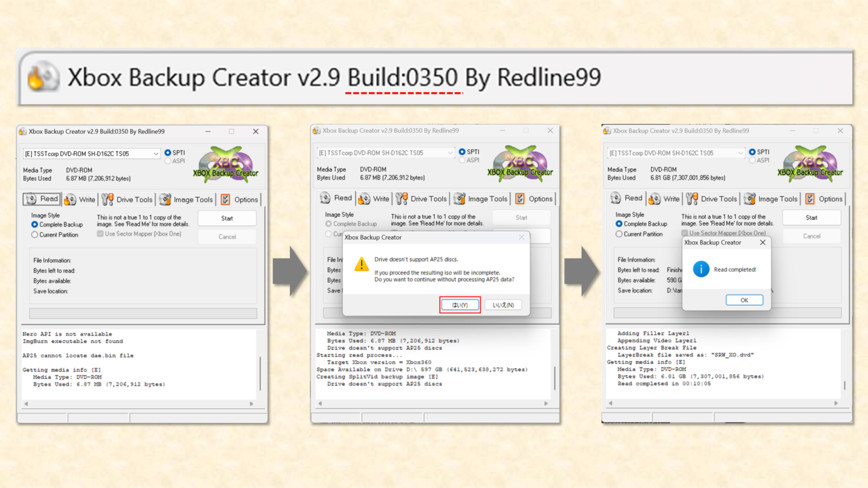Click the empty progress bar in the left window
Image resolution: width=868 pixels, height=488 pixels.
click(143, 313)
